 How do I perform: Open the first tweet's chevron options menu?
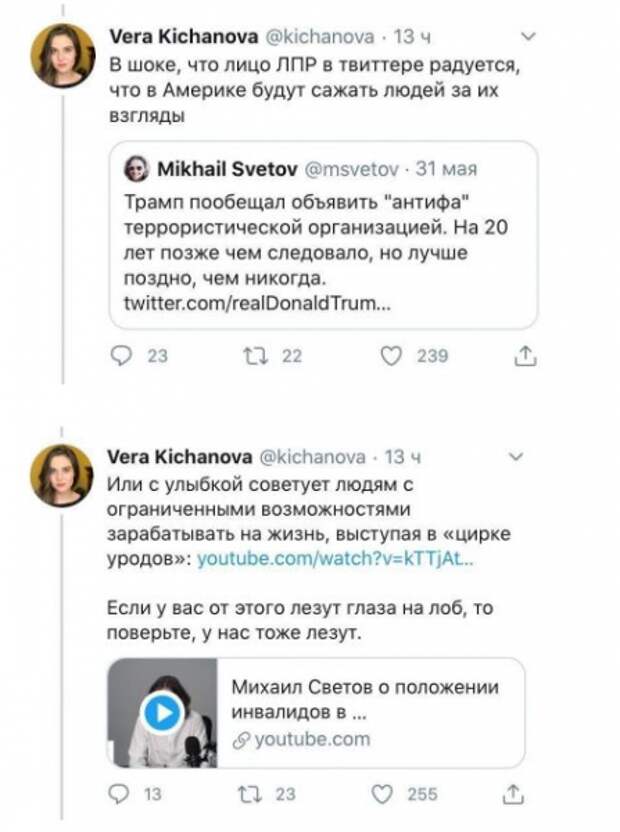tap(529, 37)
